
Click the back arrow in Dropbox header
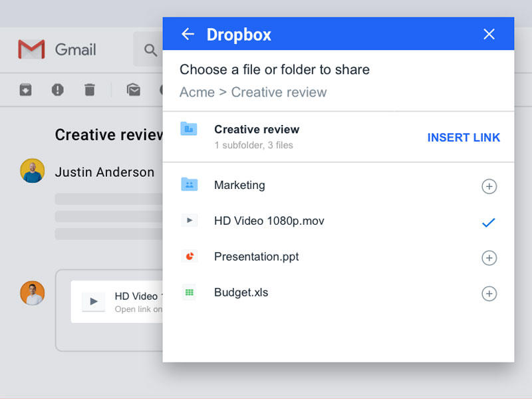[x=188, y=34]
